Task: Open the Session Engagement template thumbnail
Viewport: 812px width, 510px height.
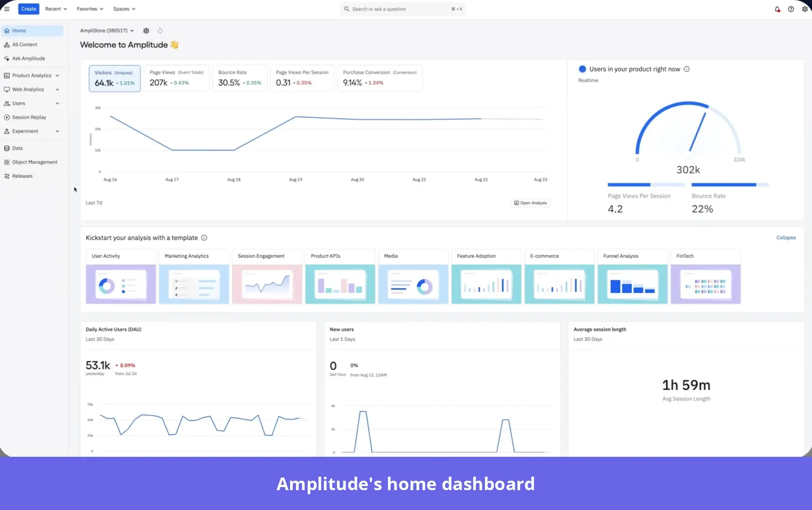Action: pyautogui.click(x=267, y=284)
